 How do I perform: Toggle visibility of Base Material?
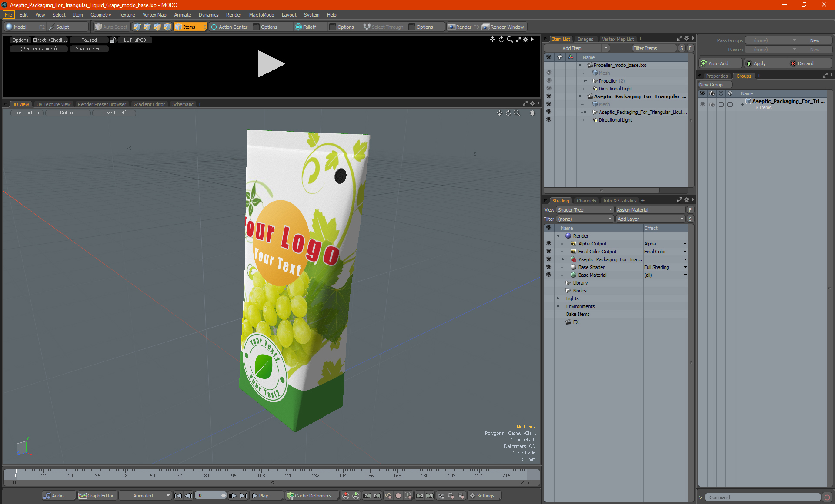click(x=549, y=275)
